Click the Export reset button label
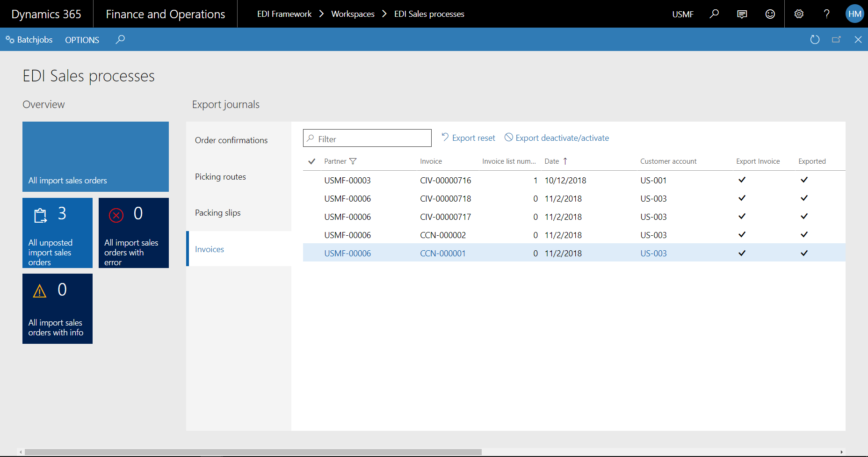 [474, 138]
